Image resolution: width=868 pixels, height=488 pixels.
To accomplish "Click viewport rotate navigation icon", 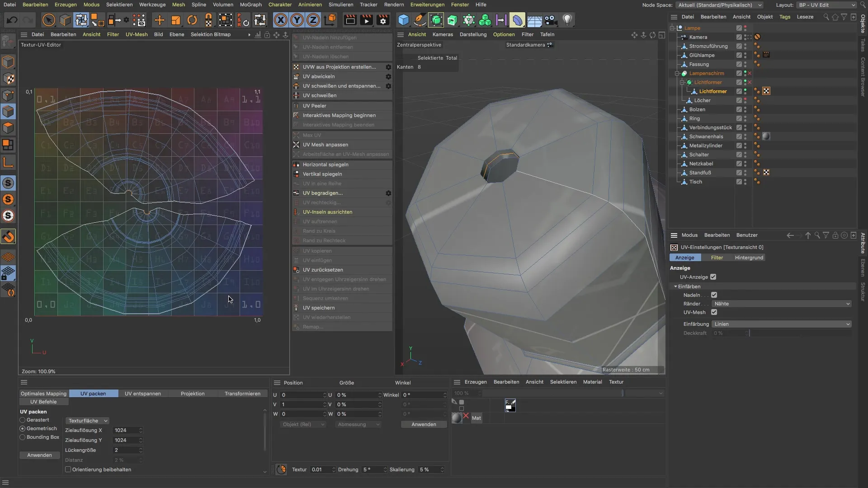I will (x=652, y=35).
